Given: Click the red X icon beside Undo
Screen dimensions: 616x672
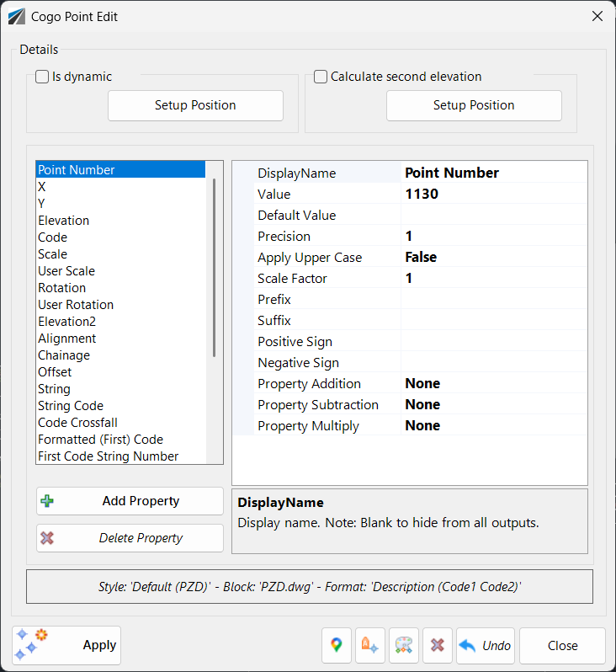Looking at the screenshot, I should [x=438, y=646].
